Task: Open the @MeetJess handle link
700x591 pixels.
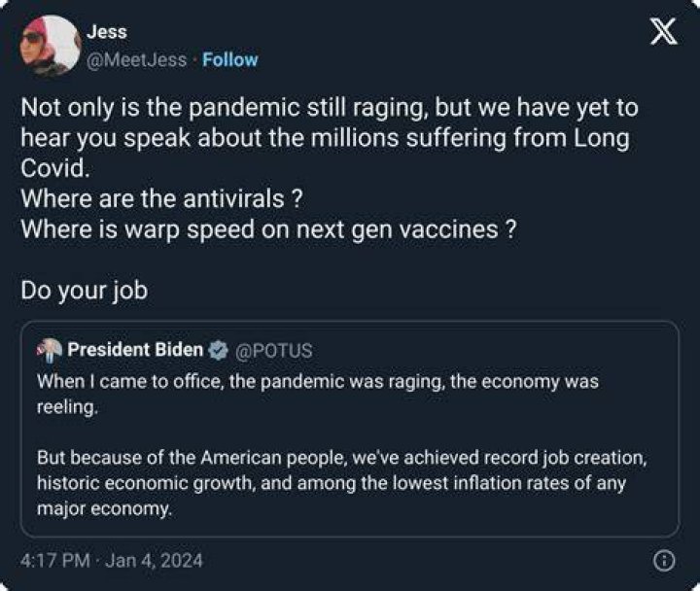Action: click(x=136, y=60)
